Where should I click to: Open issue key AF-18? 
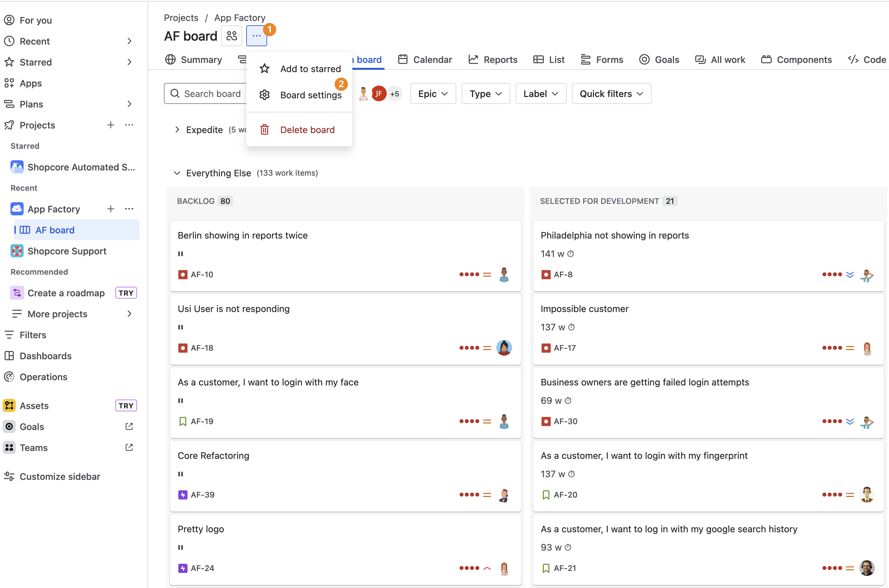click(x=202, y=348)
